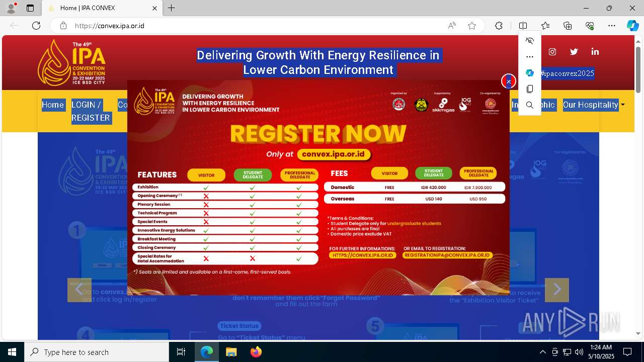Click the address bar URL
Image resolution: width=644 pixels, height=362 pixels.
point(110,26)
